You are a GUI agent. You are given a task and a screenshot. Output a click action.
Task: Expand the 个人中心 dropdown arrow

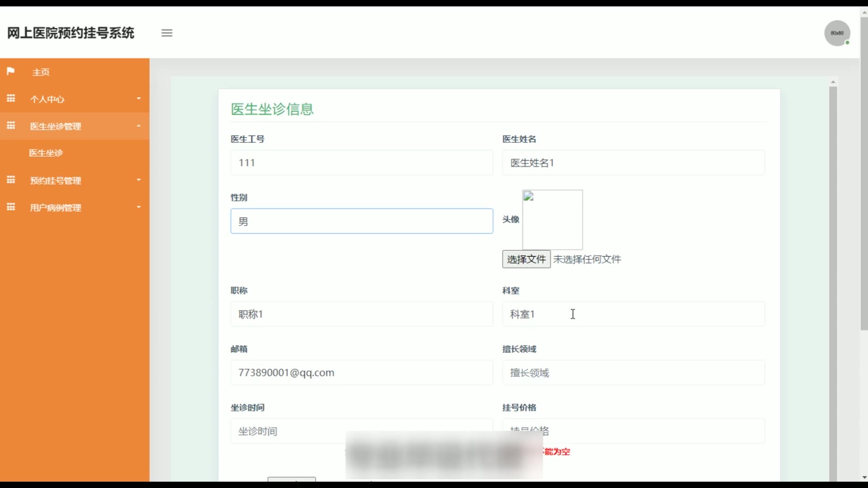(x=139, y=99)
